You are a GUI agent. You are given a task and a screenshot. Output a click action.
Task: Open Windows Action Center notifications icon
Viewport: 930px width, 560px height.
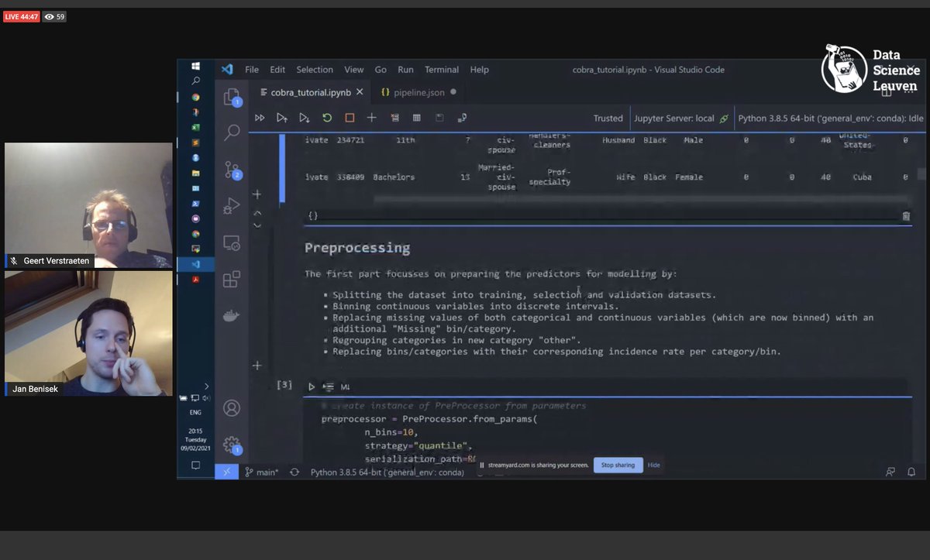(x=195, y=466)
